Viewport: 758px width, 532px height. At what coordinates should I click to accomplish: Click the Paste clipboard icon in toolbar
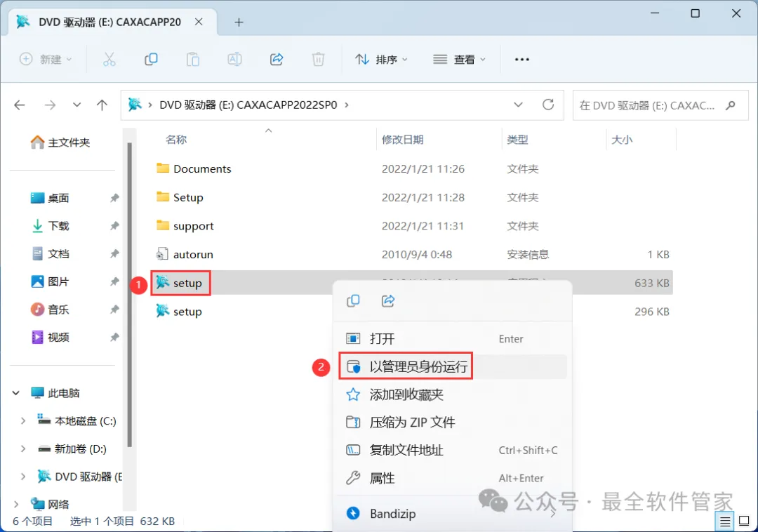pos(193,60)
